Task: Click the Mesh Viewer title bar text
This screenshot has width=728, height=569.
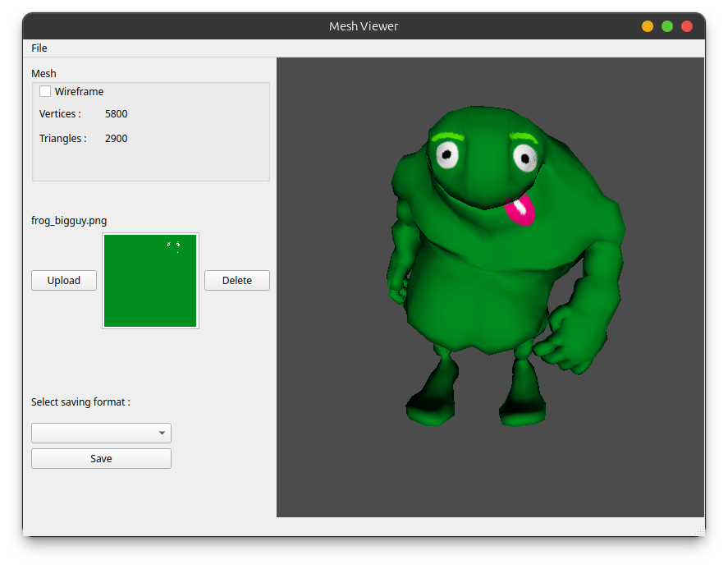Action: [364, 26]
